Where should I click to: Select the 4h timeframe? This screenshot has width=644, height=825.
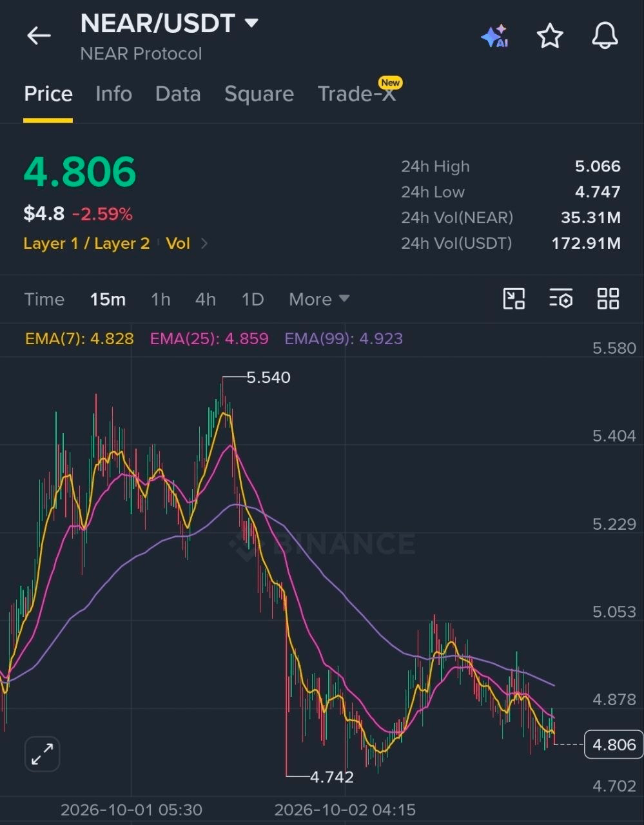tap(206, 299)
